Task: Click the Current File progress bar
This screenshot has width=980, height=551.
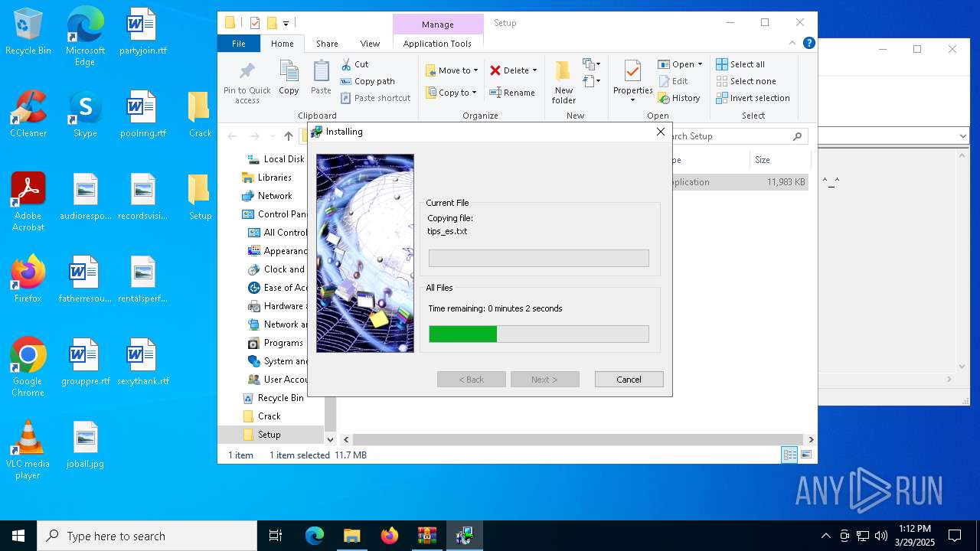Action: point(538,258)
